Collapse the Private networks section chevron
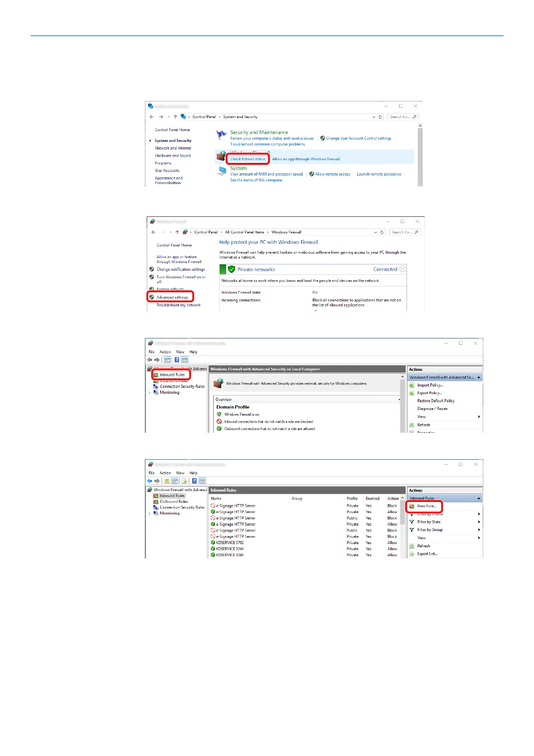The image size is (534, 756). (x=403, y=269)
